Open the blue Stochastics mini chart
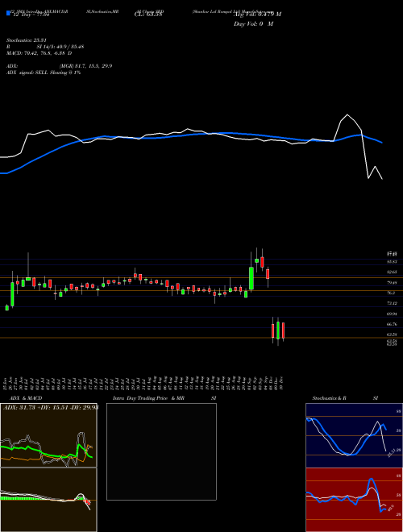The height and width of the screenshot is (532, 403). [x=354, y=435]
